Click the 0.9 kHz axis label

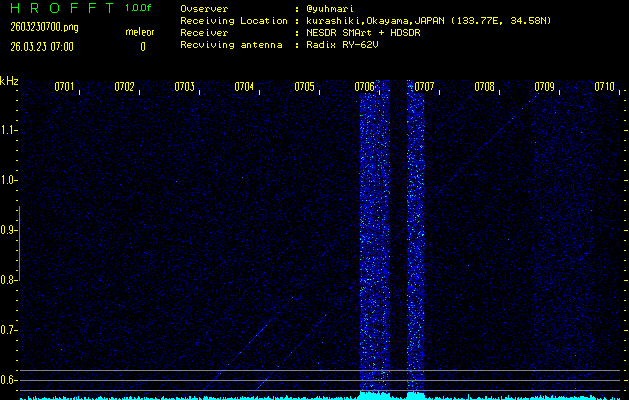pyautogui.click(x=7, y=230)
